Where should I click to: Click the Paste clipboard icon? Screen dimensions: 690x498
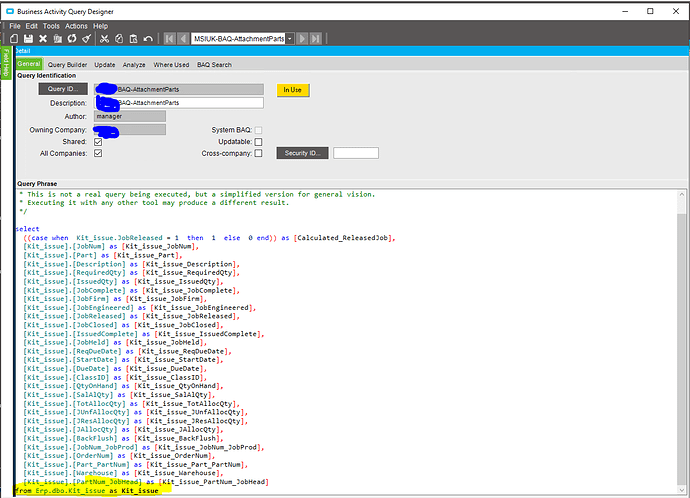coord(133,39)
